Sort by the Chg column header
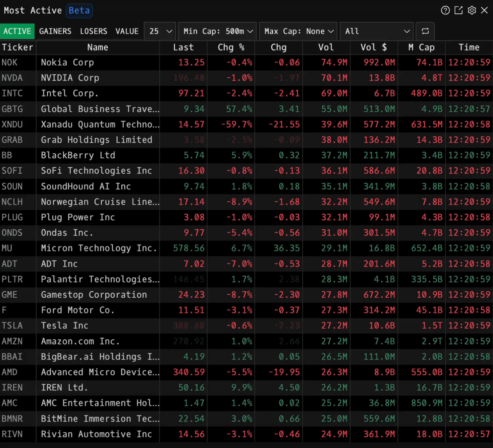Screen dimensions: 493x448 point(278,47)
